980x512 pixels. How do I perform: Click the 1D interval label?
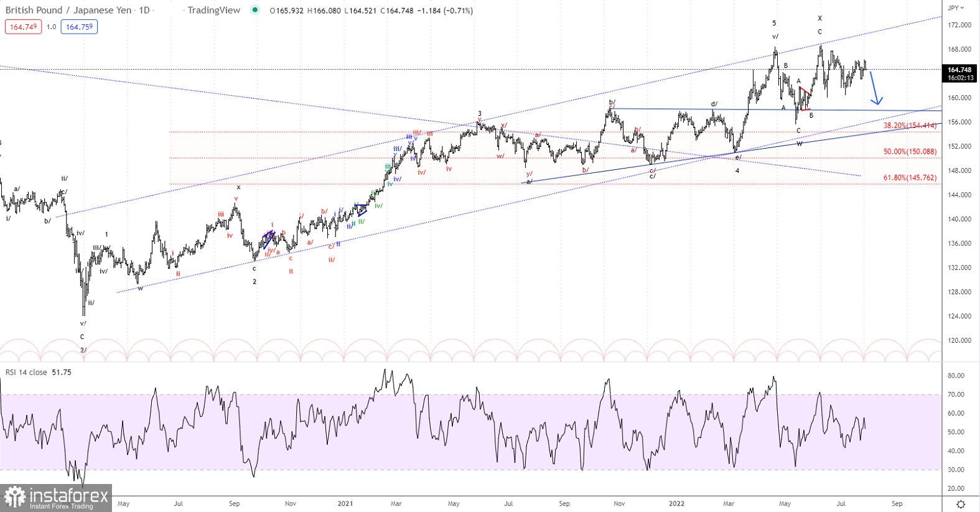[144, 10]
